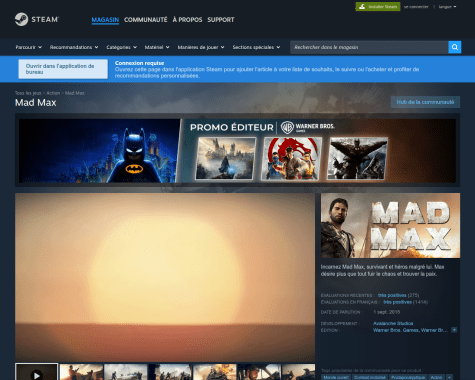Click the magnifier search button
This screenshot has width=475, height=380.
(455, 47)
